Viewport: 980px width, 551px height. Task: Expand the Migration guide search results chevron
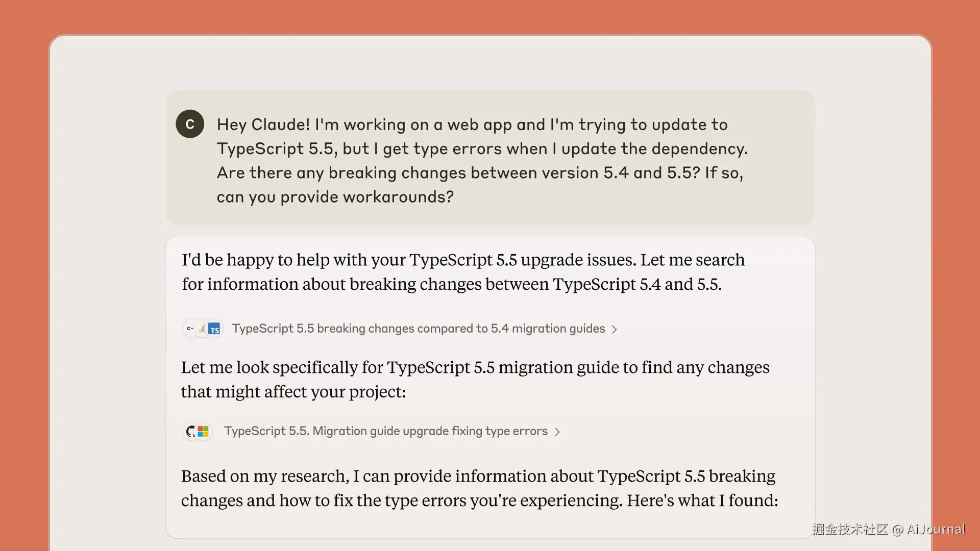click(x=557, y=432)
